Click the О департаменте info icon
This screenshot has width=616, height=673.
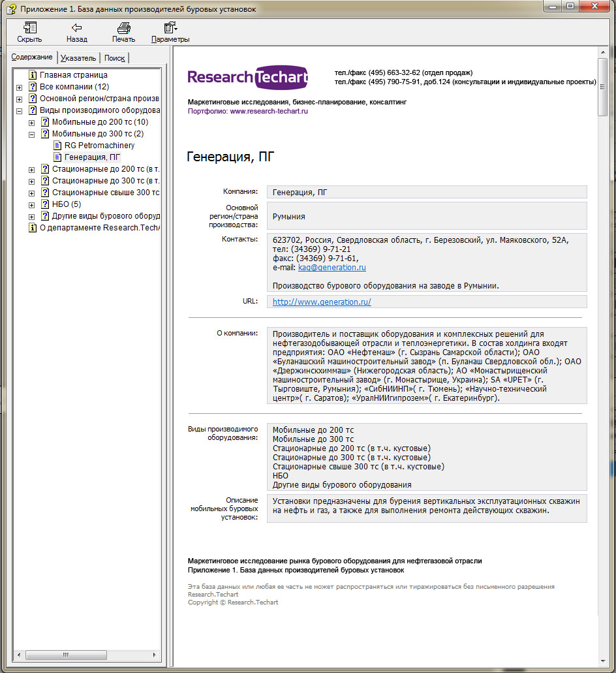(x=33, y=228)
